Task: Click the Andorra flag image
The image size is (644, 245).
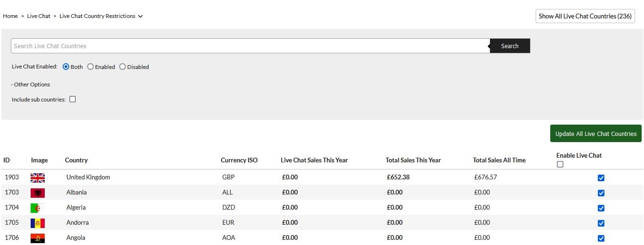Action: pyautogui.click(x=38, y=223)
